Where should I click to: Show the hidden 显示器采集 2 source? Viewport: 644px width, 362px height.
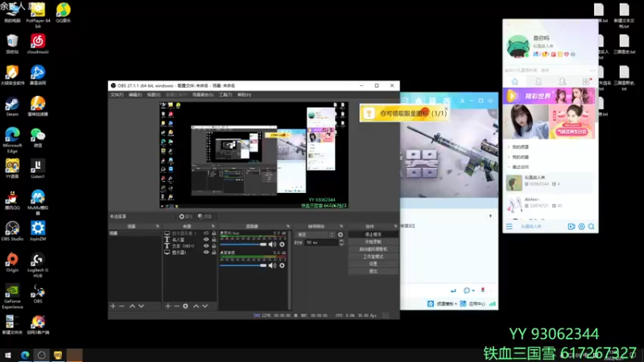(x=206, y=233)
